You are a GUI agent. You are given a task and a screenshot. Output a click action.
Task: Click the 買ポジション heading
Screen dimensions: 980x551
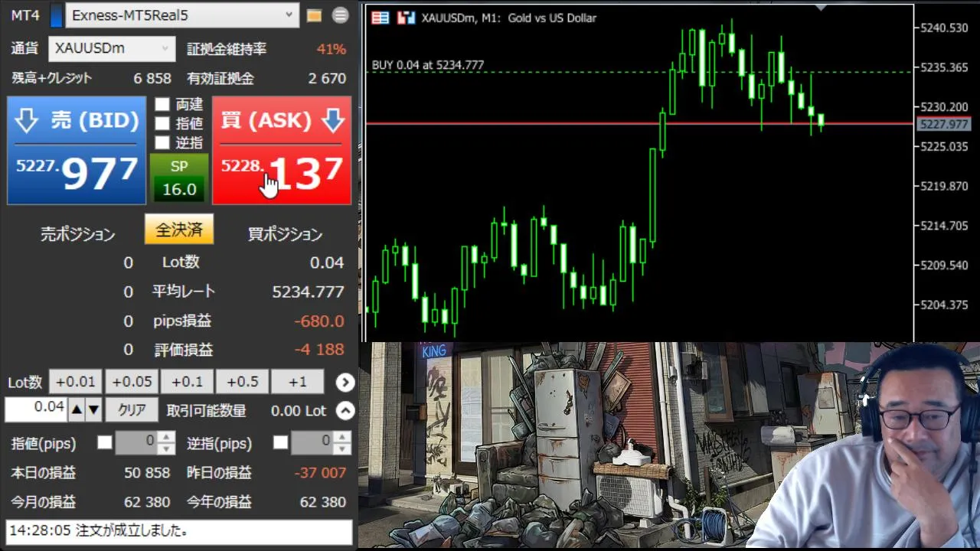285,234
